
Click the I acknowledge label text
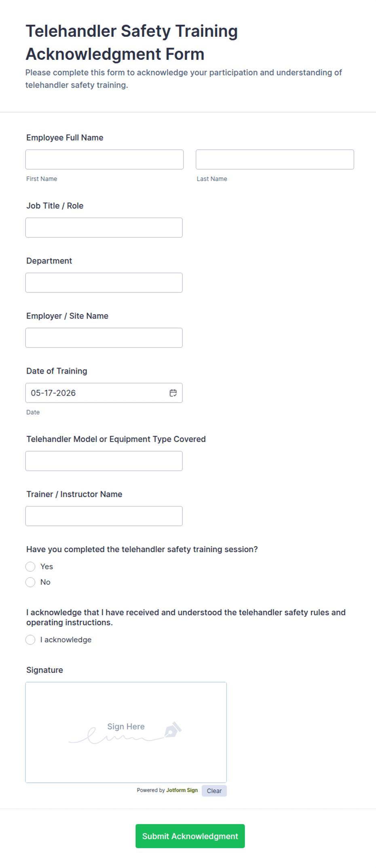66,640
